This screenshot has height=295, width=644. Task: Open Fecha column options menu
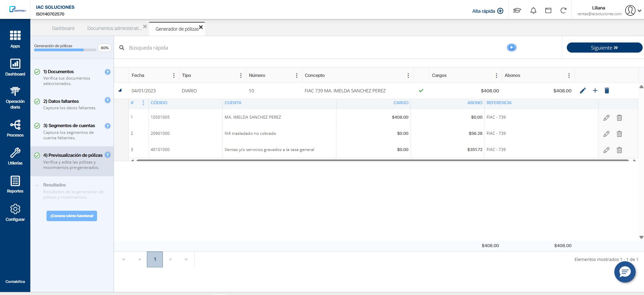pos(174,76)
